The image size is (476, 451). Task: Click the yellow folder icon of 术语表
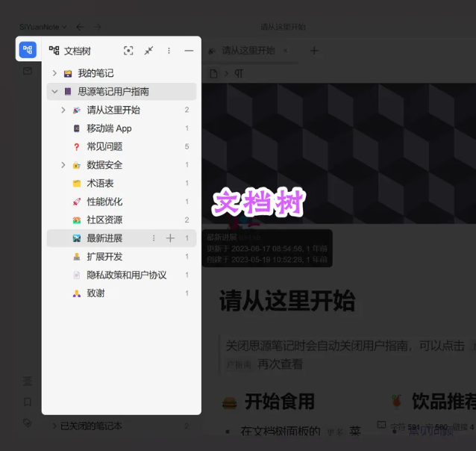(x=77, y=183)
